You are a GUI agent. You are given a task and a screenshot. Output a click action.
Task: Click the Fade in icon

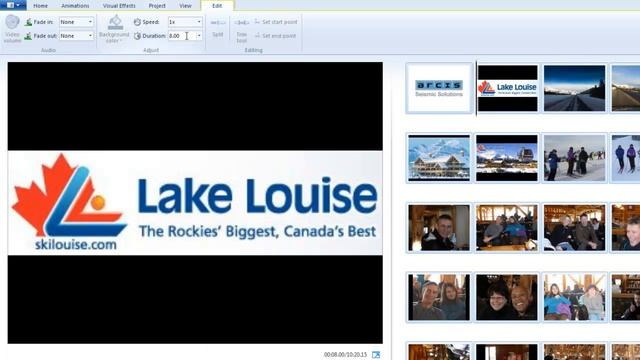(28, 22)
